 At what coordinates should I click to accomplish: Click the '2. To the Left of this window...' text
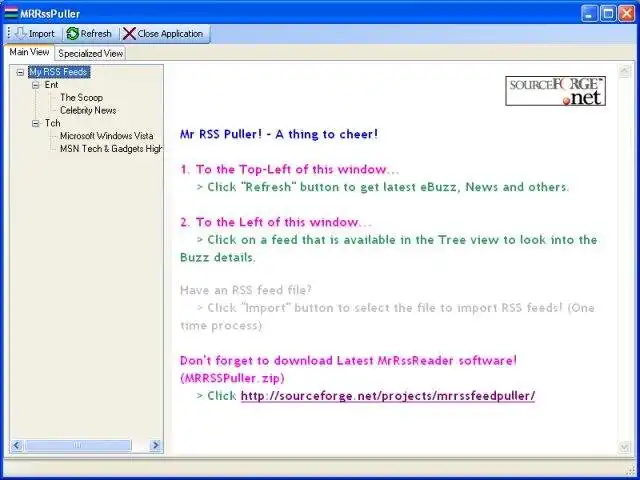click(276, 222)
